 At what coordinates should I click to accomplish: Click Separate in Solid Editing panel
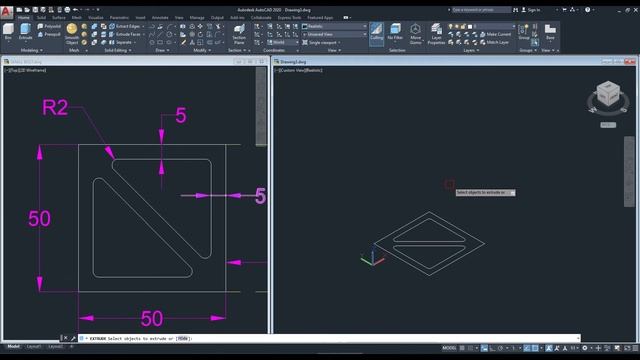[x=121, y=42]
